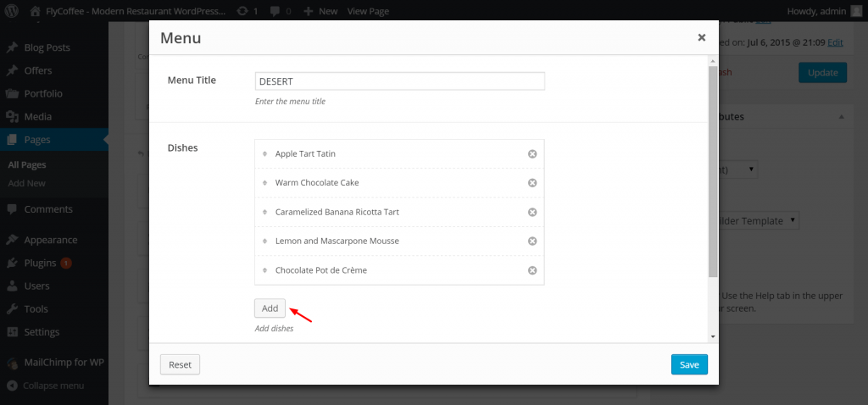Open the Plugins menu label
Image resolution: width=868 pixels, height=405 pixels.
pyautogui.click(x=41, y=263)
